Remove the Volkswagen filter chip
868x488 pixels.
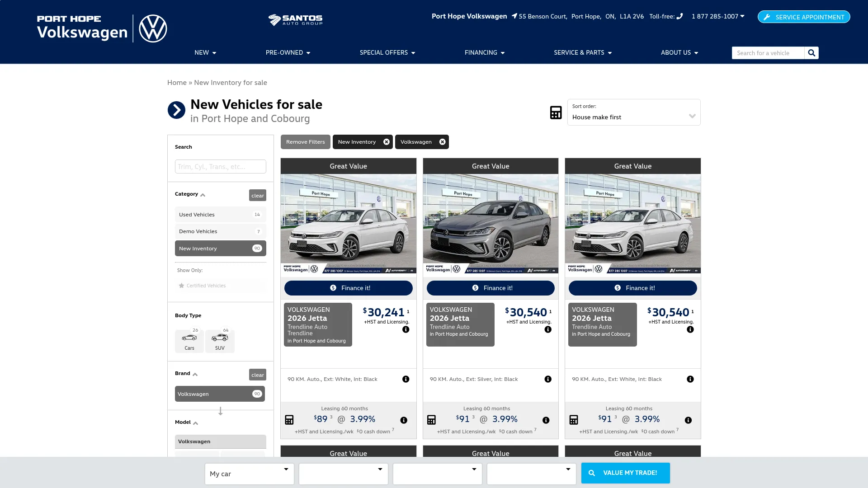pyautogui.click(x=443, y=142)
